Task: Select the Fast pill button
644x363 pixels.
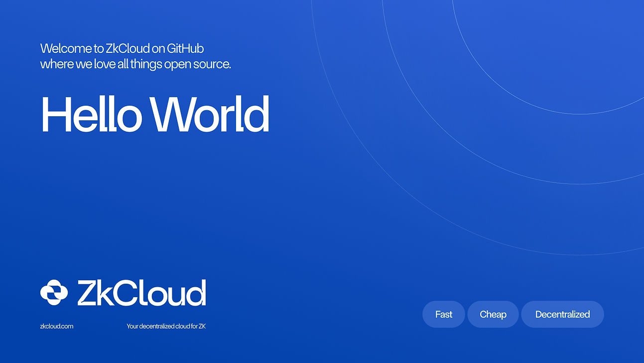Action: [444, 314]
